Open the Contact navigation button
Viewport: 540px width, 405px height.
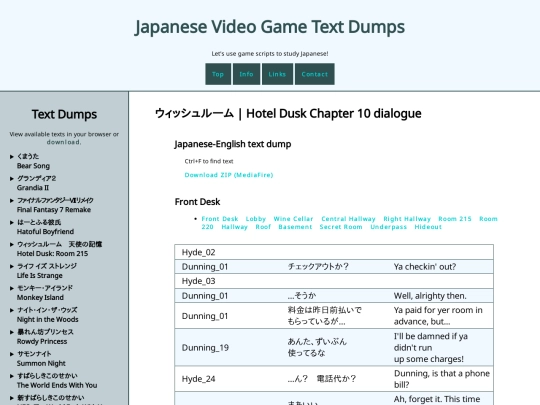tap(314, 74)
